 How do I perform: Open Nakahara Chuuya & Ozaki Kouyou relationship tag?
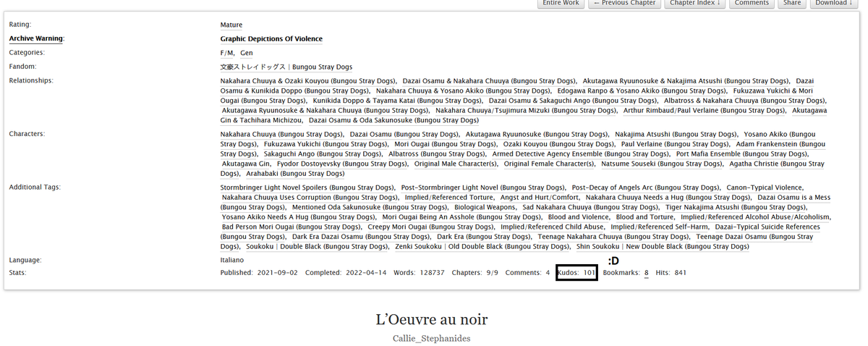[308, 81]
